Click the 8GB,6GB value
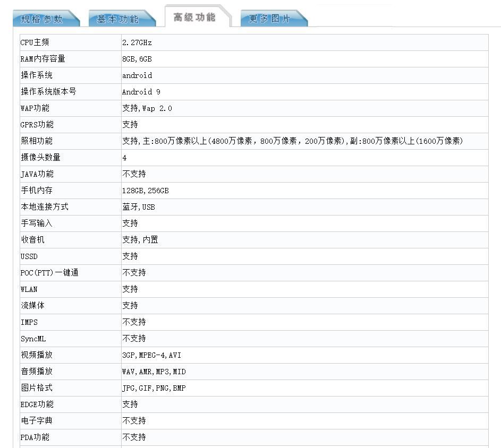Screen dimensions: 501x448 137,59
